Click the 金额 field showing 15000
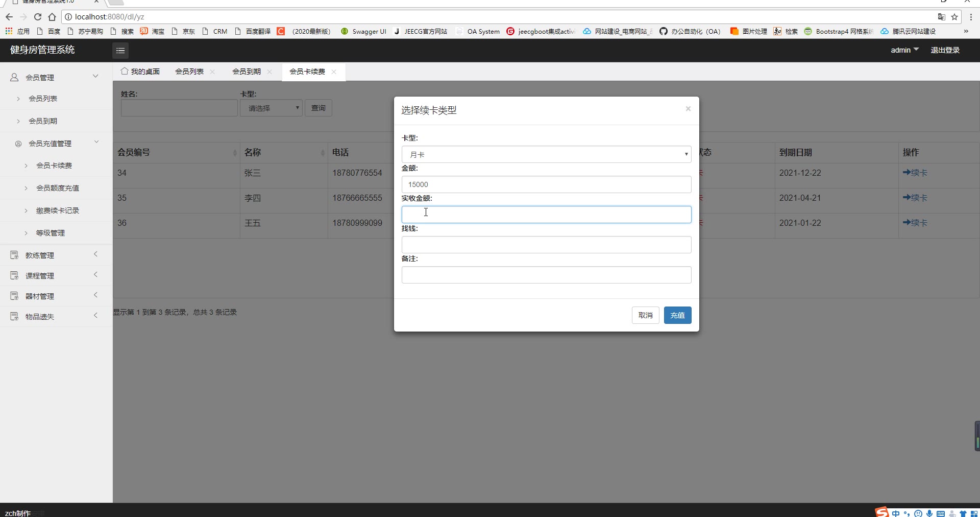980x517 pixels. (546, 184)
